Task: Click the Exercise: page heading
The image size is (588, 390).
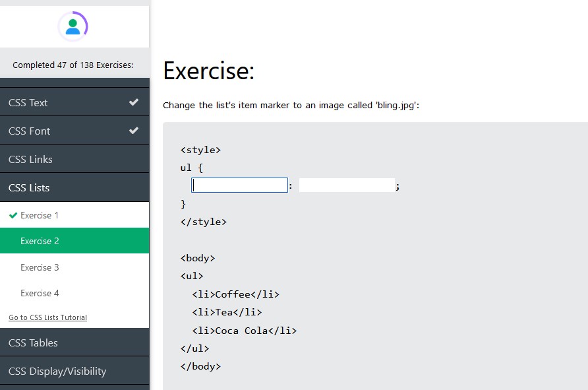Action: click(x=208, y=71)
